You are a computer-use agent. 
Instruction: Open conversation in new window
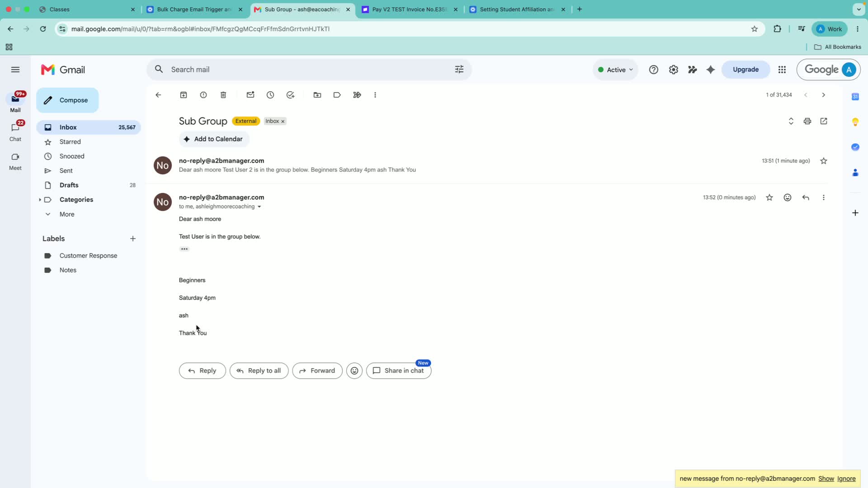824,121
